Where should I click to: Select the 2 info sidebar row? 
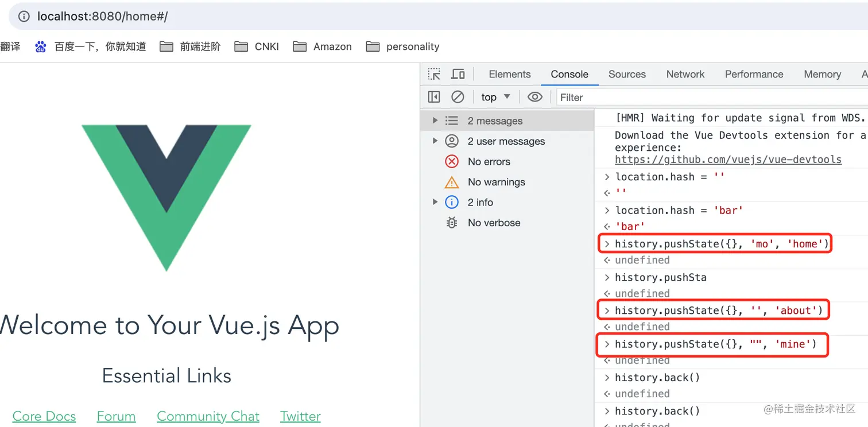507,203
